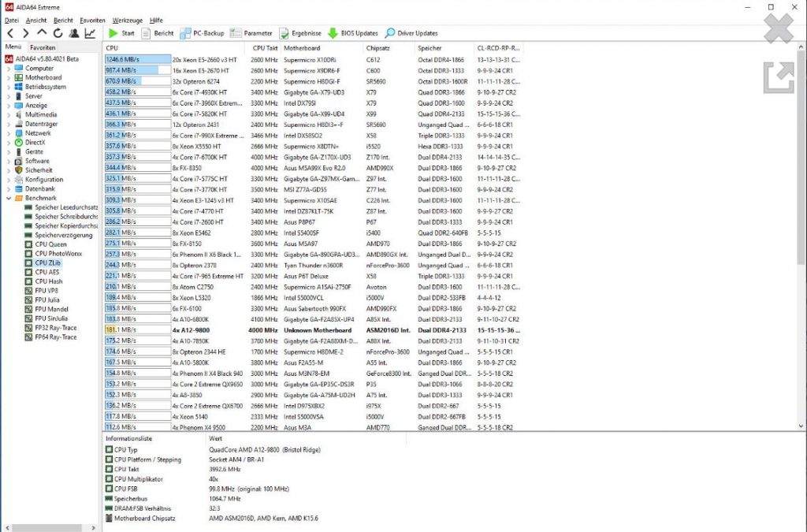Open the Hilfe menu
The width and height of the screenshot is (807, 532).
156,20
